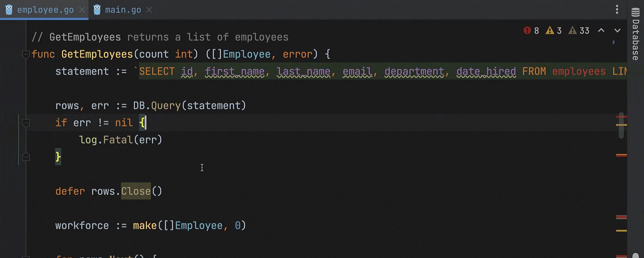Switch to the main.go tab

[123, 10]
